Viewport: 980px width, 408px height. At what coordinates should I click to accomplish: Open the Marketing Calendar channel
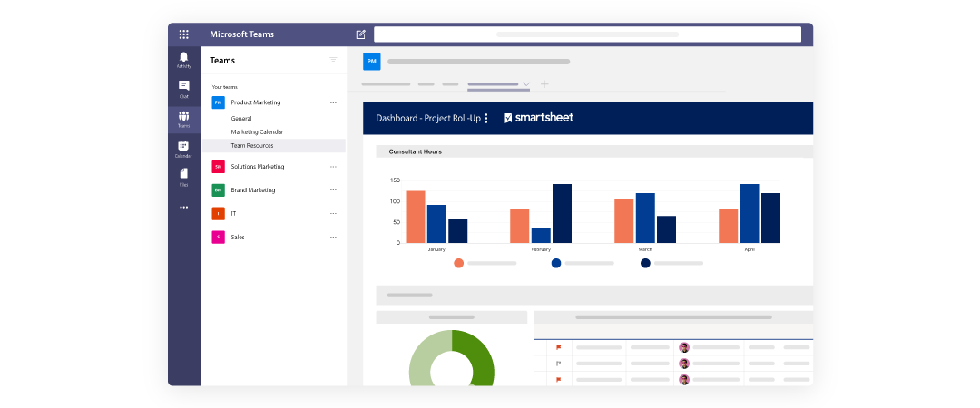(x=257, y=131)
